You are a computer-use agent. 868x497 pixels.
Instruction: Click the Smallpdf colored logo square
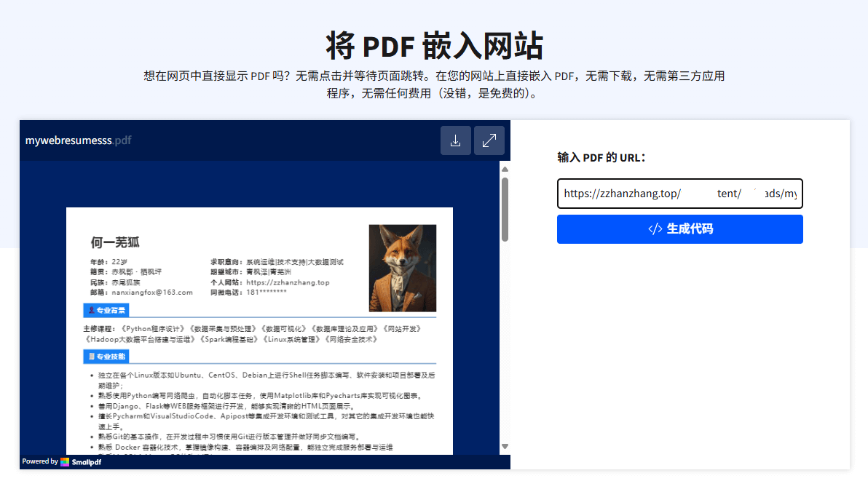tap(66, 462)
